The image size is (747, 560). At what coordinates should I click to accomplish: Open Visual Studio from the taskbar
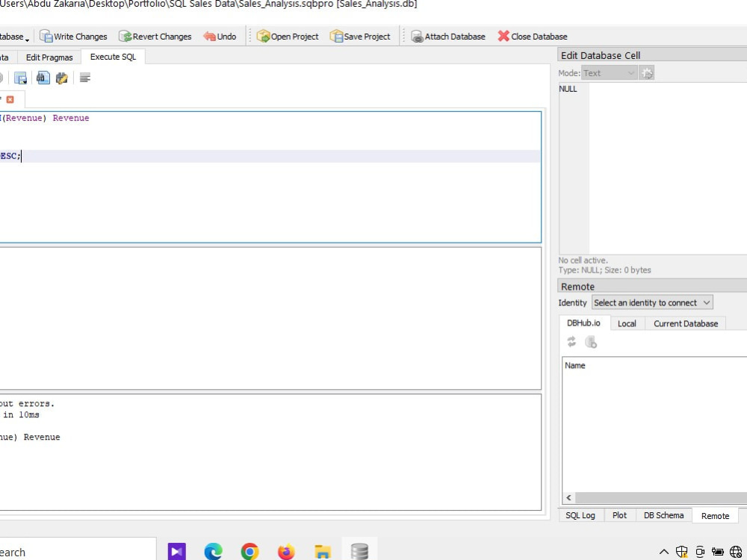click(177, 552)
